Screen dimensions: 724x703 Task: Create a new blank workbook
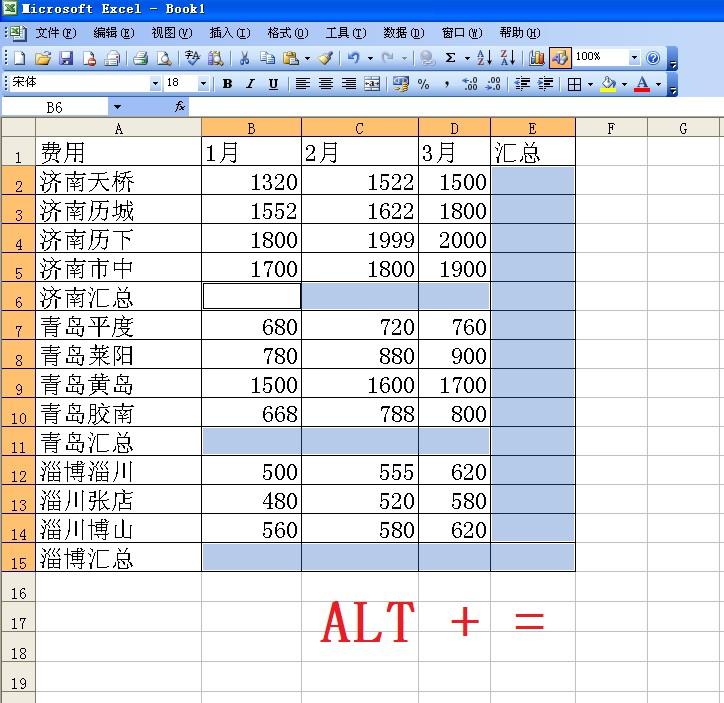click(x=19, y=58)
